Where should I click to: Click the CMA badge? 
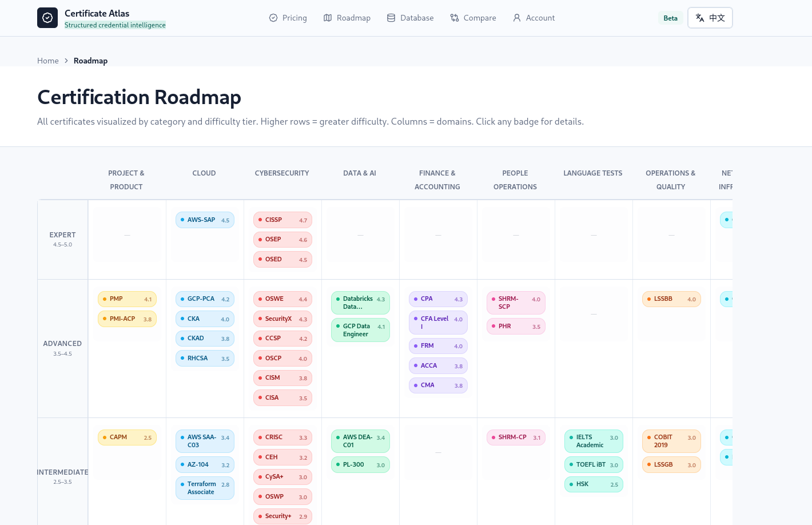[438, 385]
